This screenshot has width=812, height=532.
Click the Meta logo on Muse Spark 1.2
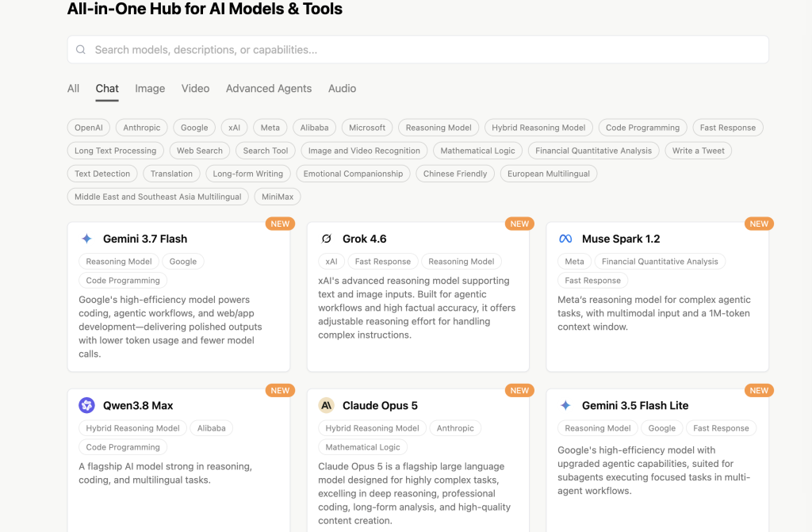coord(565,239)
